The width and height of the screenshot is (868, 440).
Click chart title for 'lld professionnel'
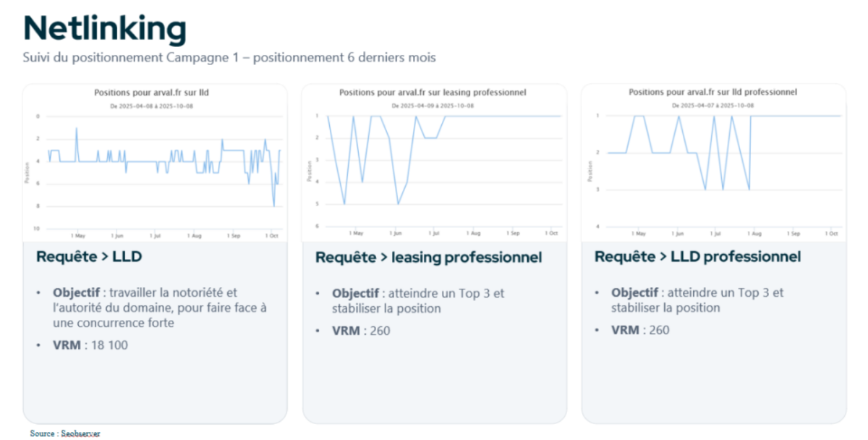point(712,93)
